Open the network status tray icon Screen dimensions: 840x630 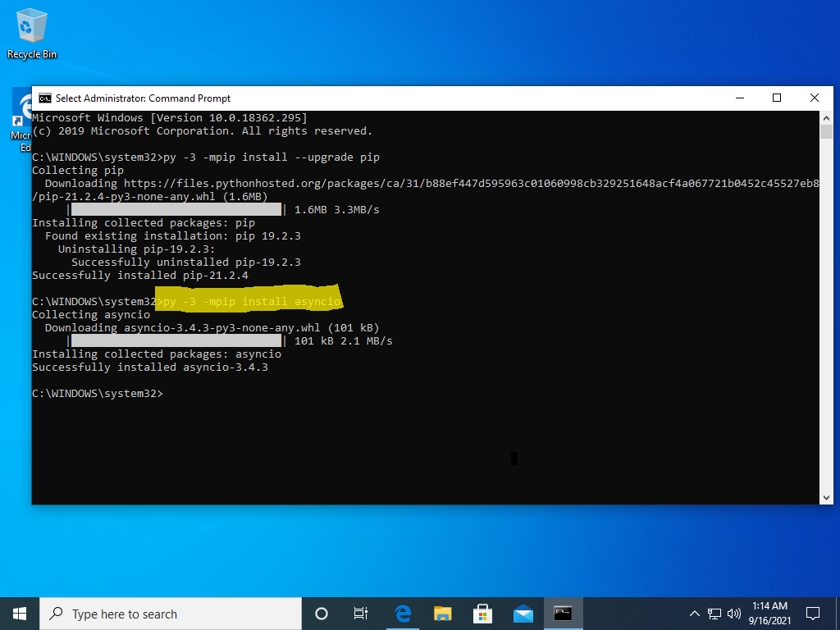coord(714,614)
